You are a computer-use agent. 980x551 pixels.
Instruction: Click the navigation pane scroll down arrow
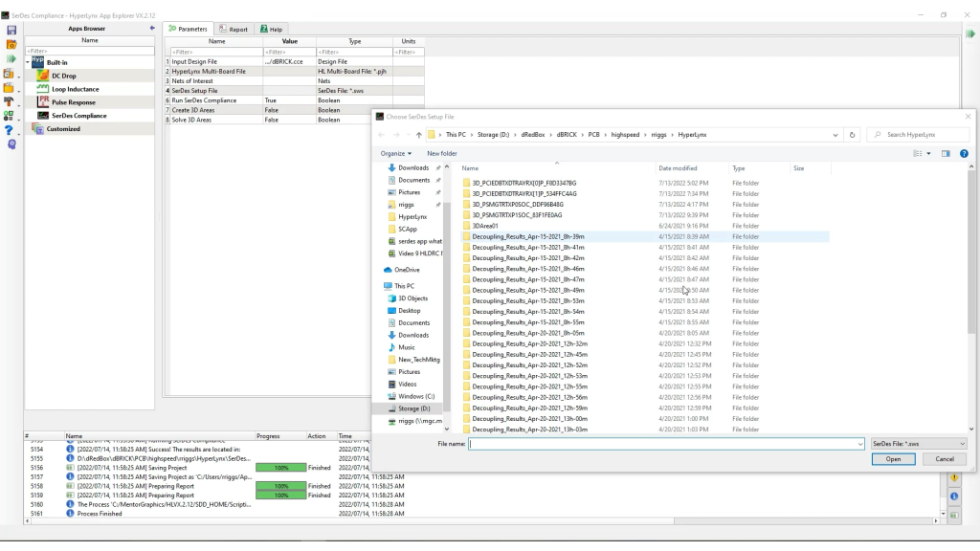[446, 430]
